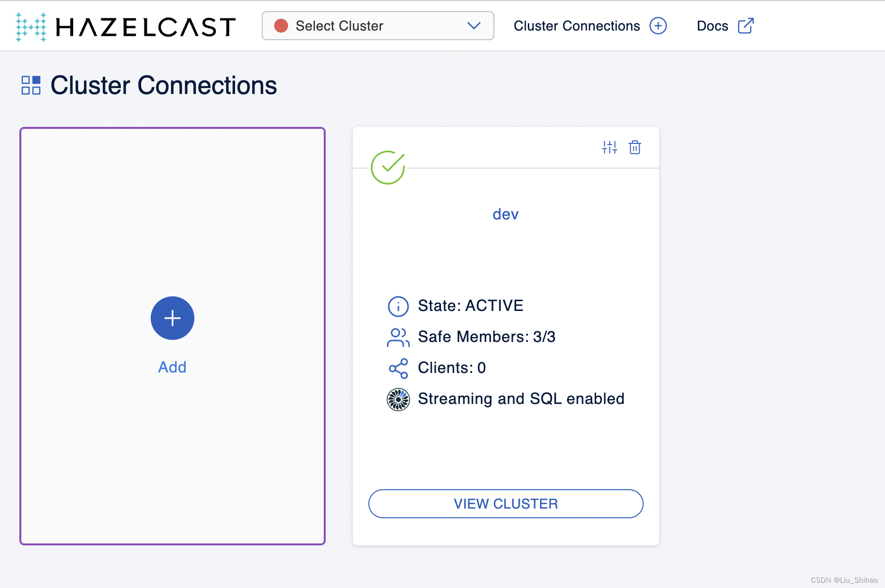Click the dev cluster name
Screen dimensions: 885x588
tap(506, 214)
